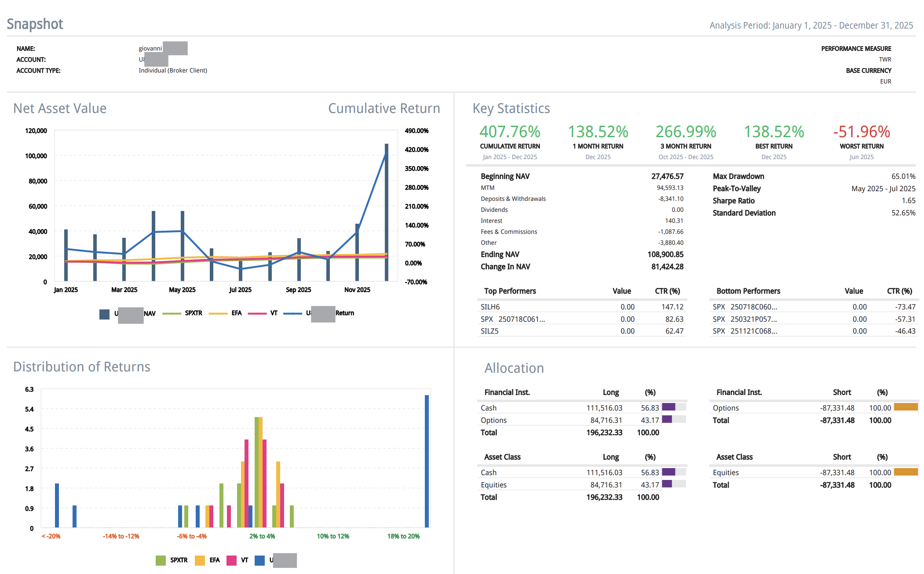Click the VT pink legend line marker
Image resolution: width=924 pixels, height=574 pixels.
pos(257,313)
